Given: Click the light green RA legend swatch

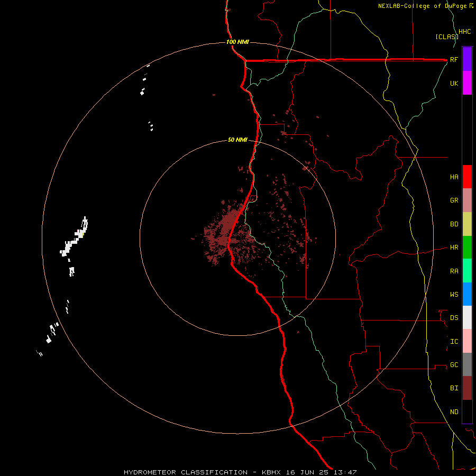Looking at the screenshot, I should [467, 271].
